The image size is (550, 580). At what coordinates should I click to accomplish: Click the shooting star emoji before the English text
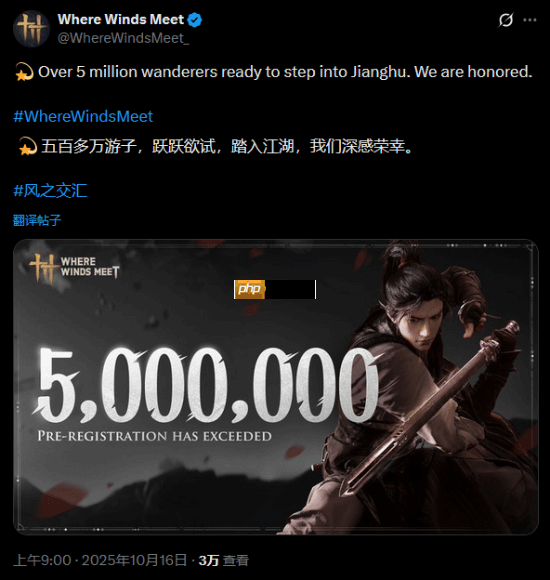[24, 72]
